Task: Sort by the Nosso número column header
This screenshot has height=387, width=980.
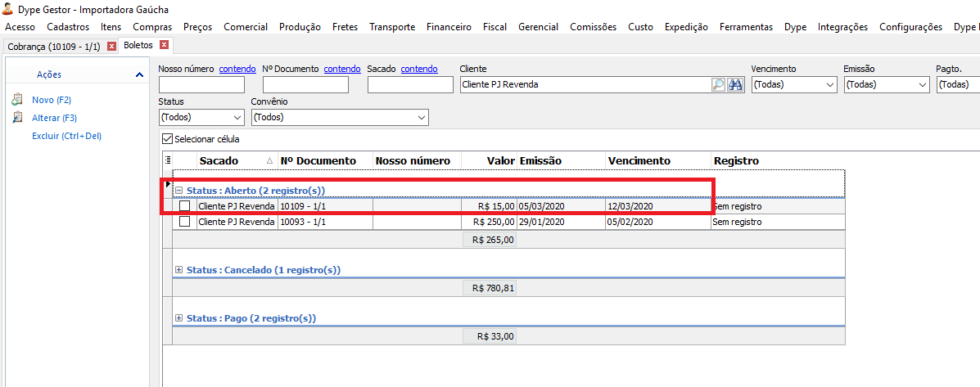Action: [417, 160]
